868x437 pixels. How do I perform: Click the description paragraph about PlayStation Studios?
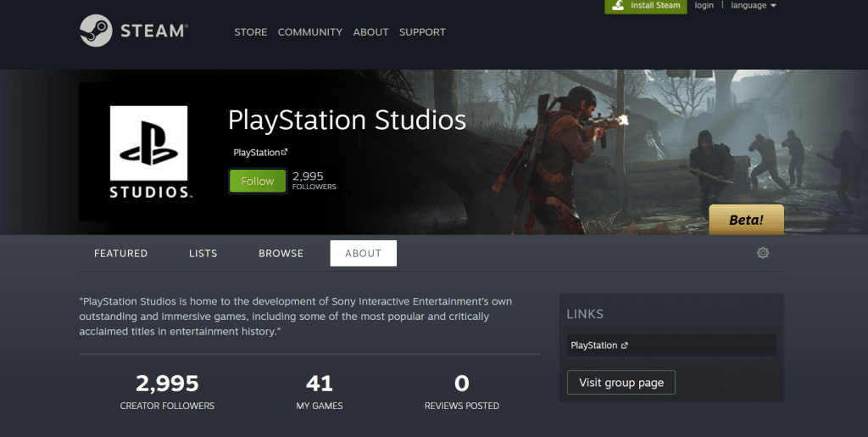[x=296, y=317]
